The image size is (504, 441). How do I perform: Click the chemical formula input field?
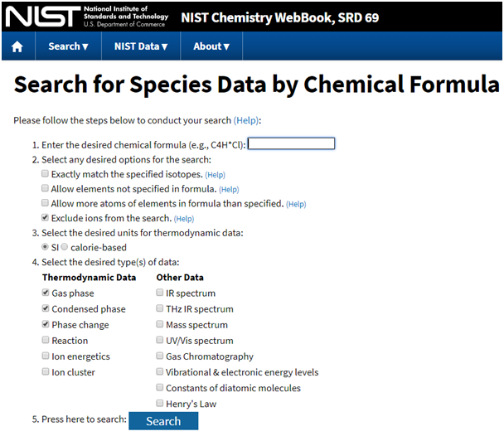pos(291,143)
